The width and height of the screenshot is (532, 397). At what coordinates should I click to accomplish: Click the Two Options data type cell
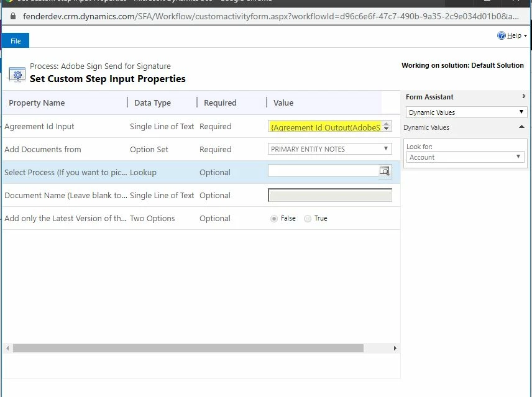(152, 219)
